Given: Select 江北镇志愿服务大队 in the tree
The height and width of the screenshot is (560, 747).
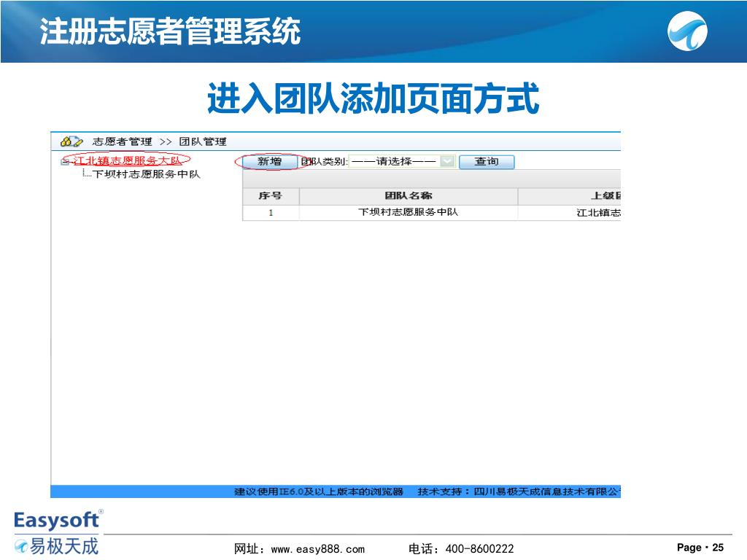Looking at the screenshot, I should 128,160.
